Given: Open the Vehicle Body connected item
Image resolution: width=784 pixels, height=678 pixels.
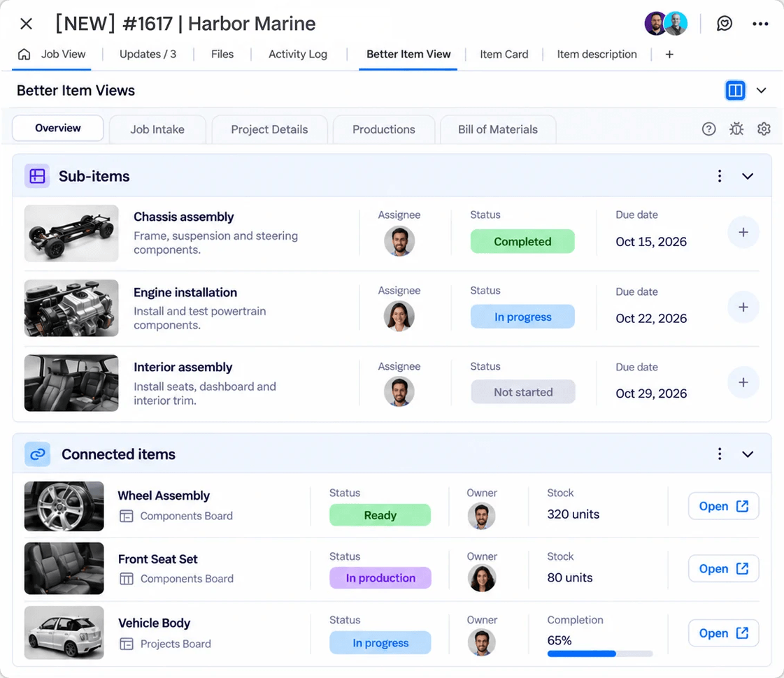Looking at the screenshot, I should 723,633.
